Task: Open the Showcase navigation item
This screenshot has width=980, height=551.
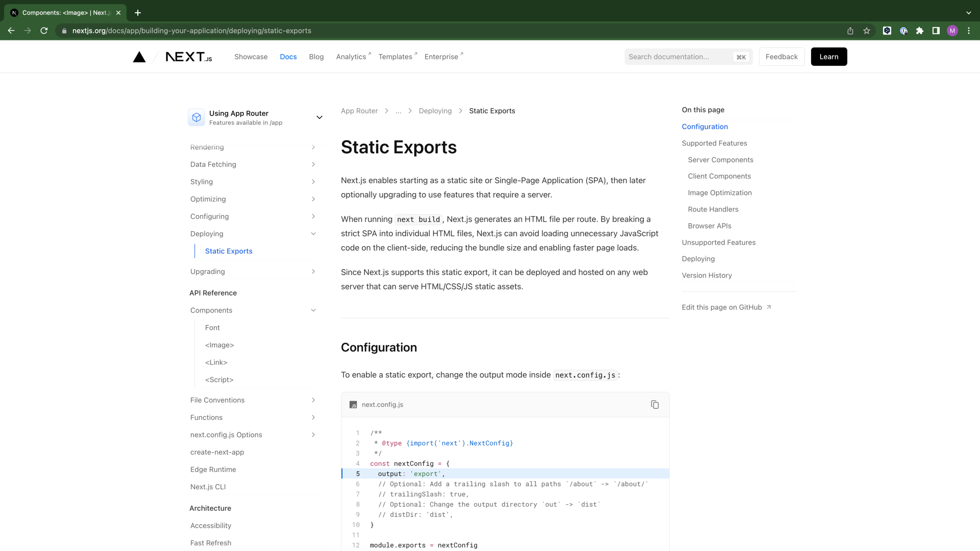Action: [x=251, y=57]
